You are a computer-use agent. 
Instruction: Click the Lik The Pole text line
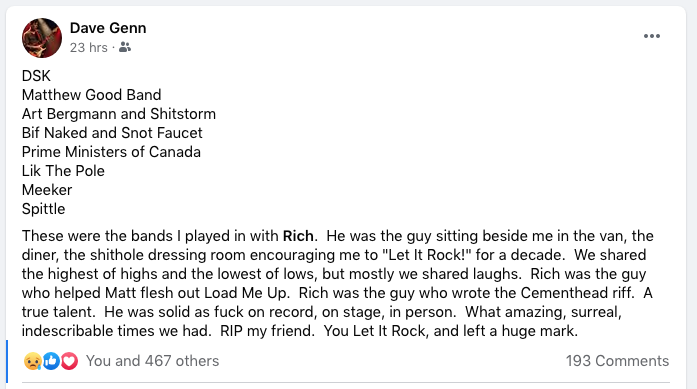pyautogui.click(x=63, y=171)
